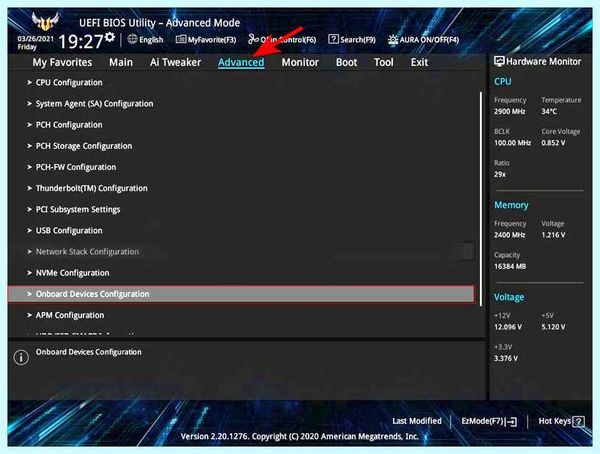Open APM Configuration submenu
The height and width of the screenshot is (454, 600).
[70, 315]
